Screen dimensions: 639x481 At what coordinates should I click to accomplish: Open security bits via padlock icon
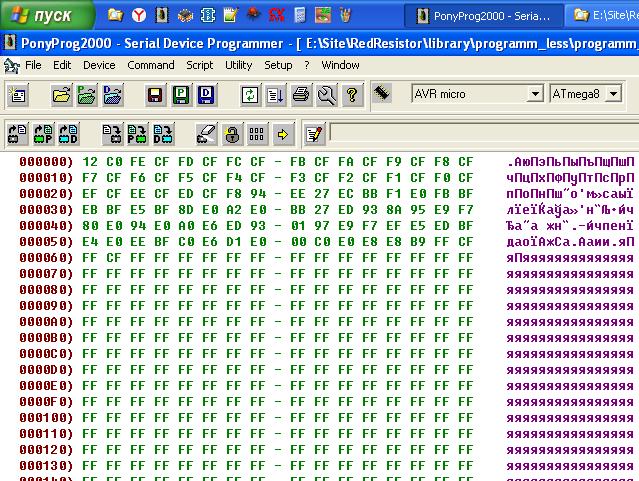pos(231,133)
